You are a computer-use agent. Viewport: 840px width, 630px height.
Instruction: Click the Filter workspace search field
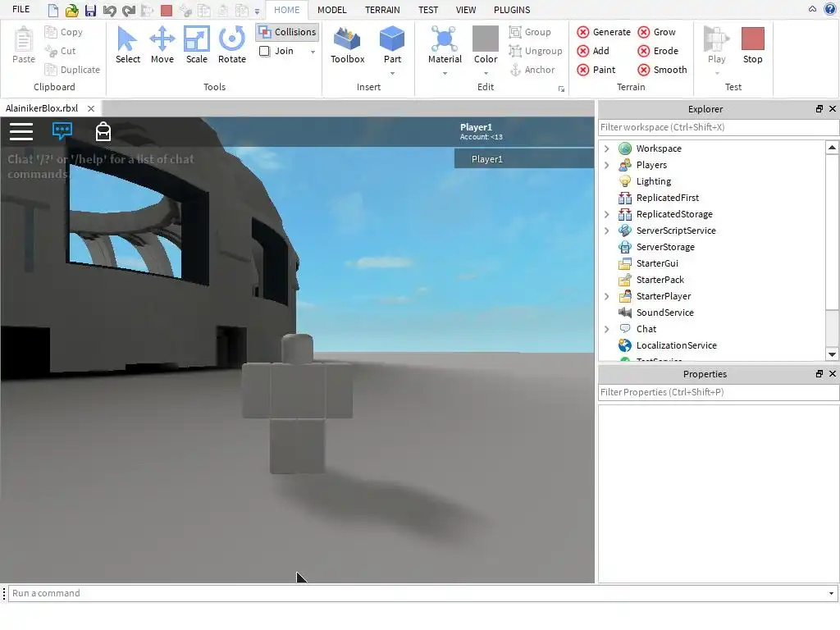tap(718, 127)
